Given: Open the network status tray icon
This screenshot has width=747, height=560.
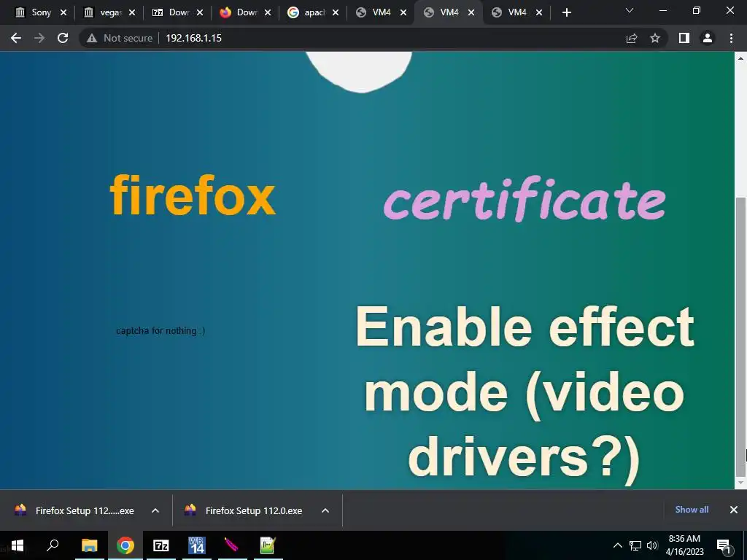Looking at the screenshot, I should [635, 545].
